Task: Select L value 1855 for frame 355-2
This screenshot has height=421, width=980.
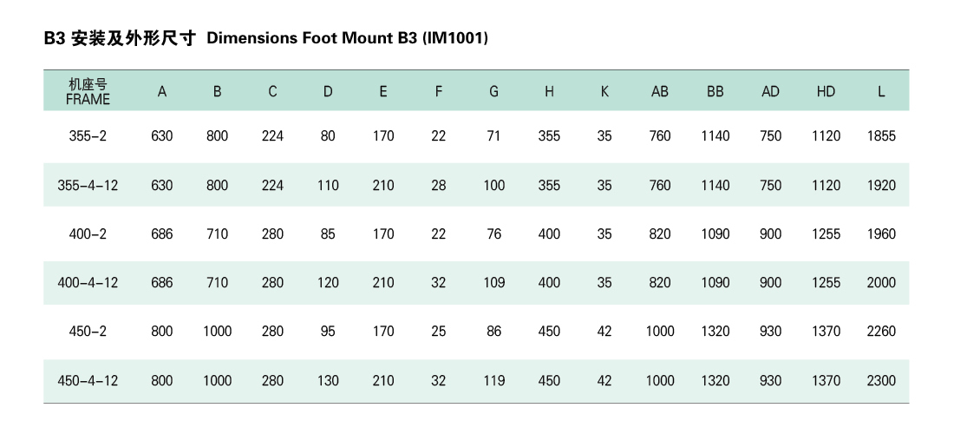Action: 881,136
